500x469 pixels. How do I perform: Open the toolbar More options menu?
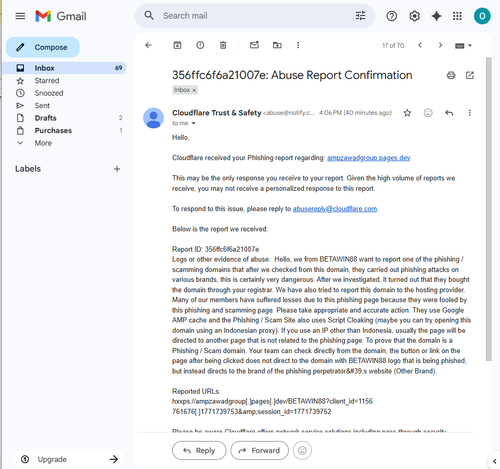point(298,45)
